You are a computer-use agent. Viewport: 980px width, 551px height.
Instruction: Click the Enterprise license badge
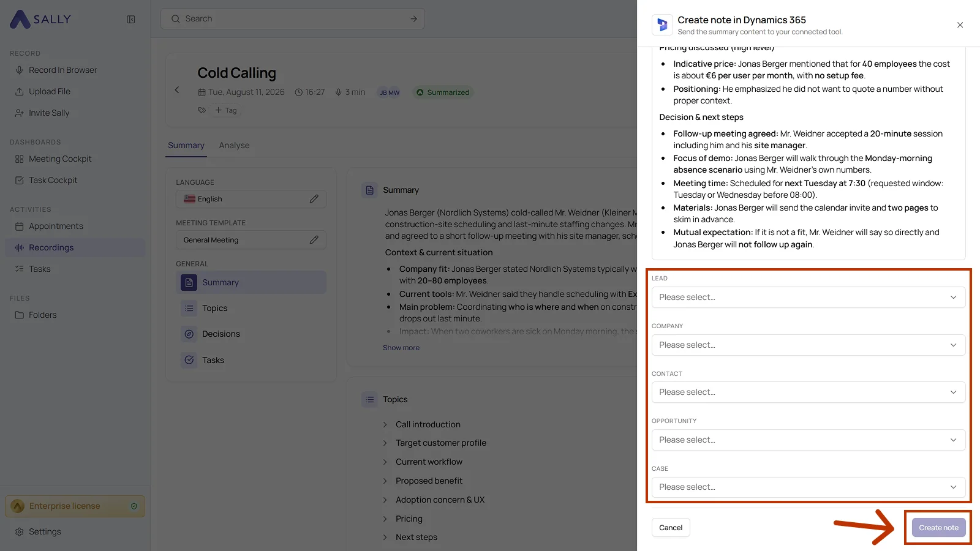pyautogui.click(x=75, y=506)
